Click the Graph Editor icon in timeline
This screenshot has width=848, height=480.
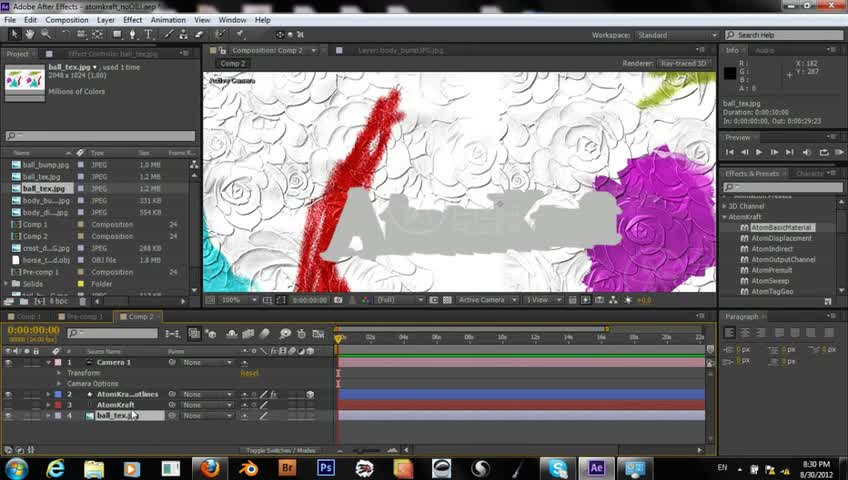(x=319, y=334)
